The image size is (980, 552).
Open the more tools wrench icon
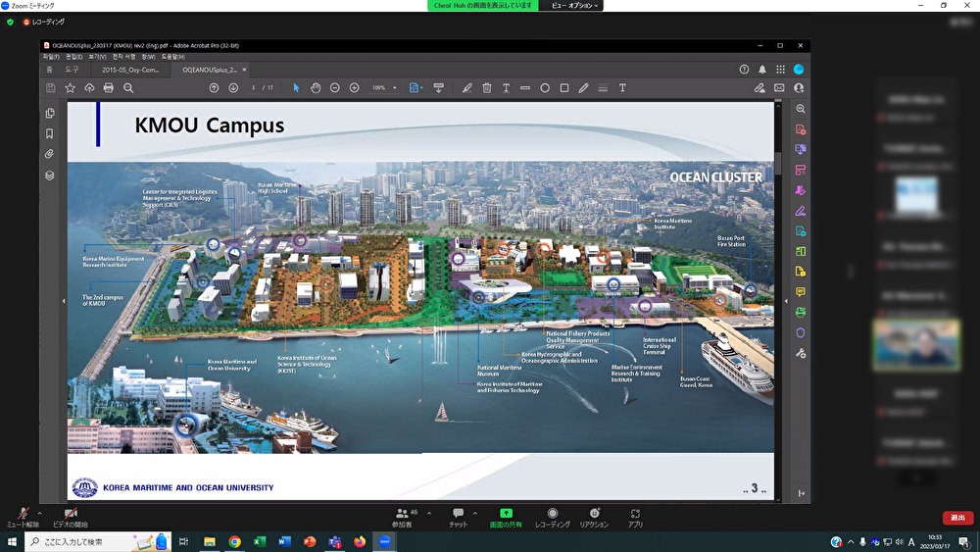coord(800,353)
